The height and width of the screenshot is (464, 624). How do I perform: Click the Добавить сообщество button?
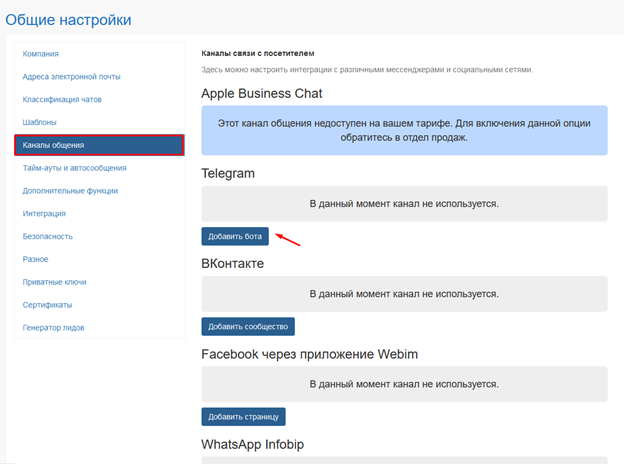(x=248, y=326)
